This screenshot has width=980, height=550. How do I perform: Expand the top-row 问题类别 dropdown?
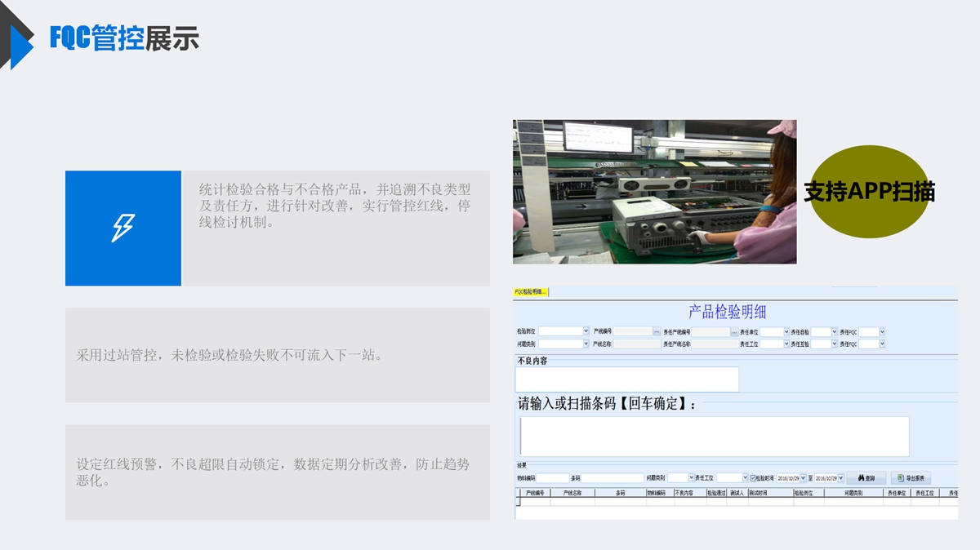click(x=586, y=344)
